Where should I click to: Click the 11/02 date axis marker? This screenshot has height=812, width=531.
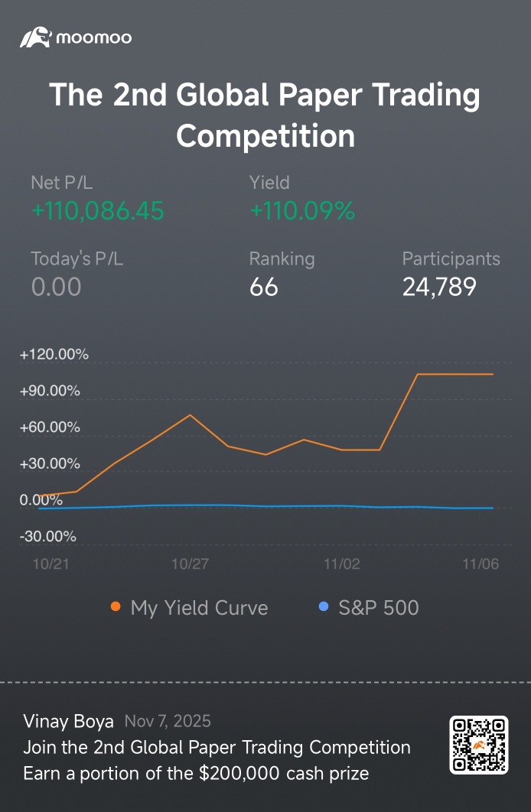(x=341, y=564)
